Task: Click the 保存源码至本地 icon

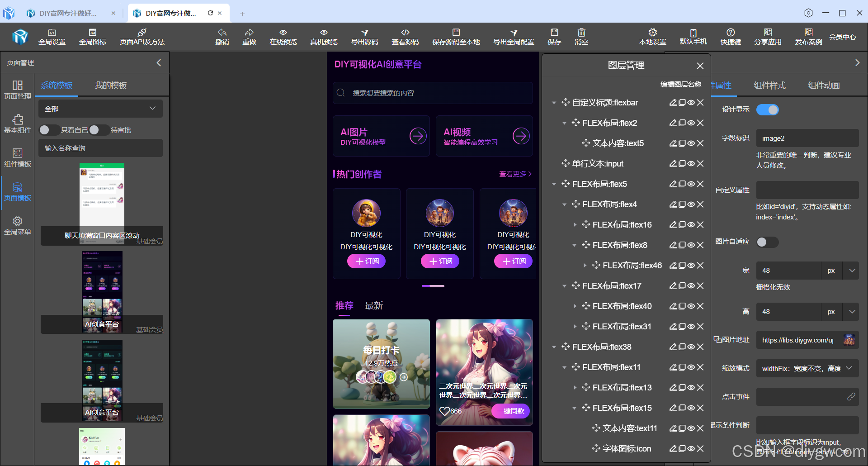Action: pyautogui.click(x=456, y=37)
